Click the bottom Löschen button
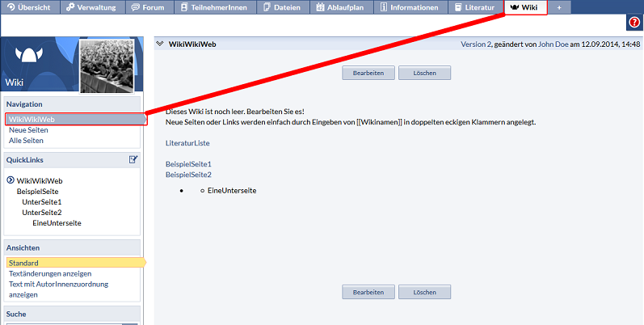644x325 pixels. coord(424,292)
